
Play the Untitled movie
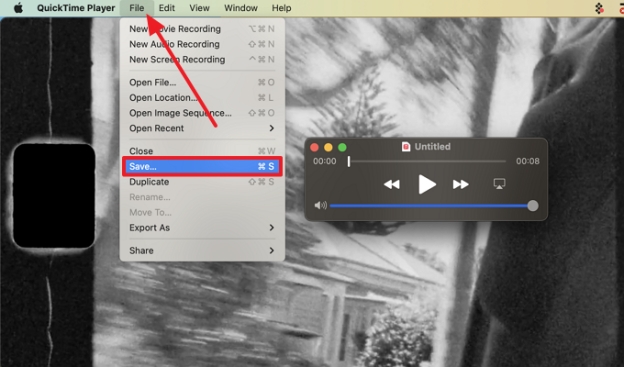tap(427, 185)
